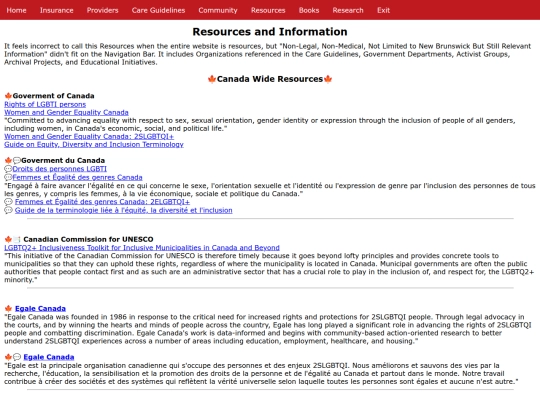This screenshot has height=405, width=540.
Task: Click maple leaf icon right of Canada Wide Resources
Action: tap(328, 79)
